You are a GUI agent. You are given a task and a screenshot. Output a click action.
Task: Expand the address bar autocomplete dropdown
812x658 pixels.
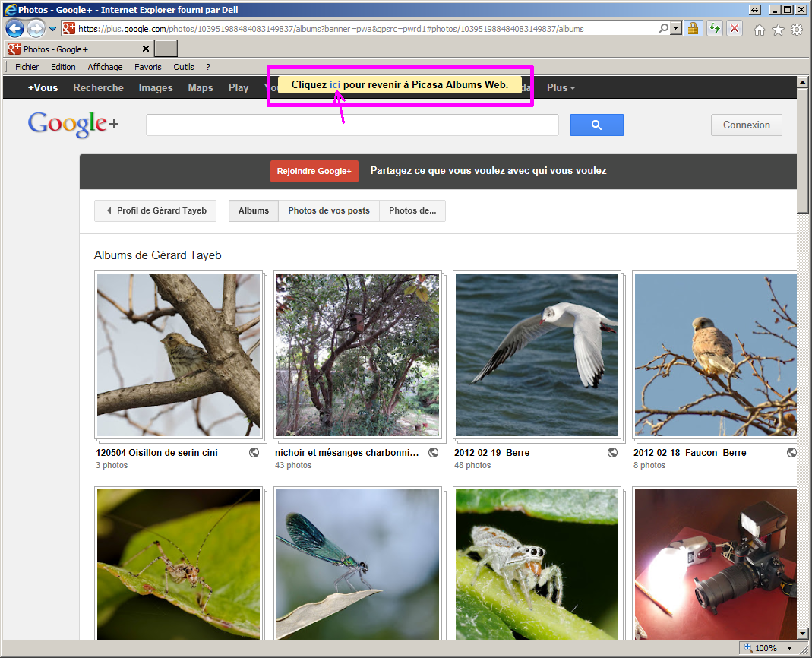coord(676,29)
